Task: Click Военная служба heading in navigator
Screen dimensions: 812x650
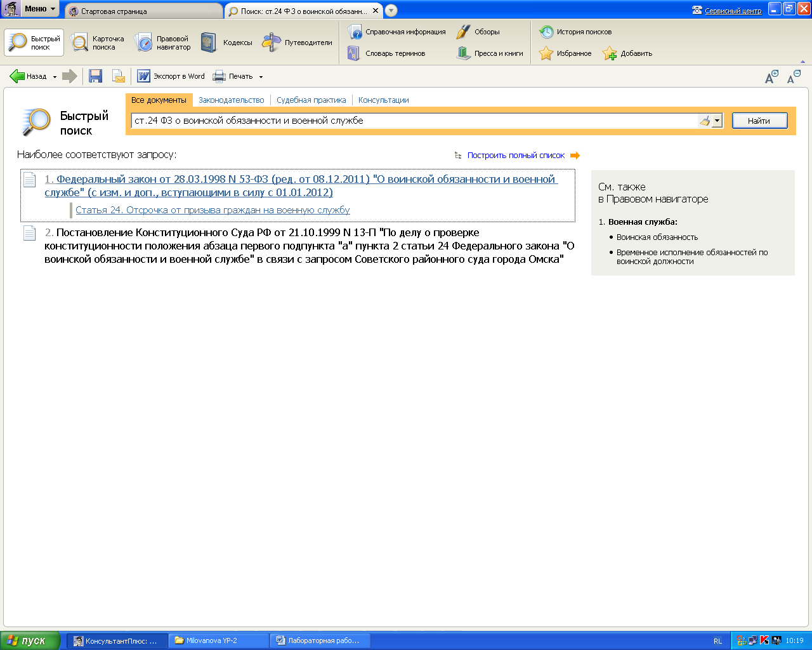Action: point(643,222)
